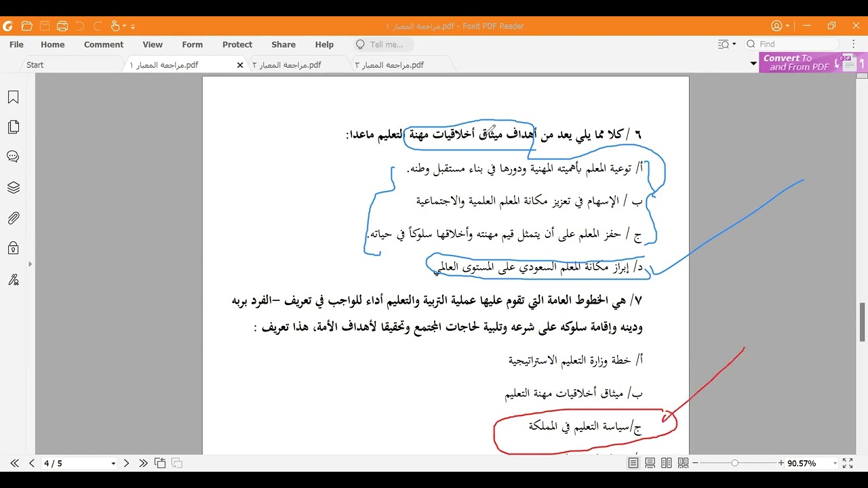Open the Digital signatures panel icon
The height and width of the screenshot is (488, 868).
point(13,279)
